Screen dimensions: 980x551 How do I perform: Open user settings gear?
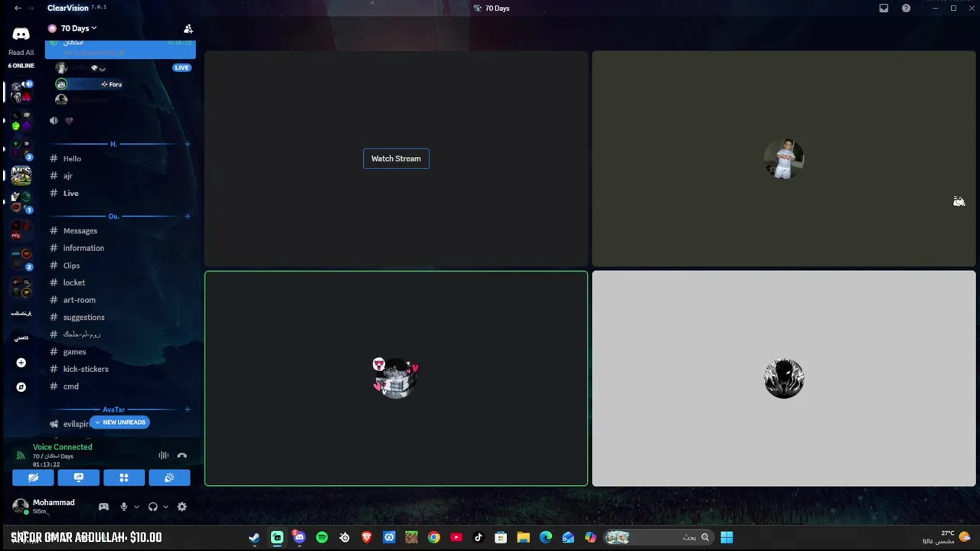coord(181,507)
